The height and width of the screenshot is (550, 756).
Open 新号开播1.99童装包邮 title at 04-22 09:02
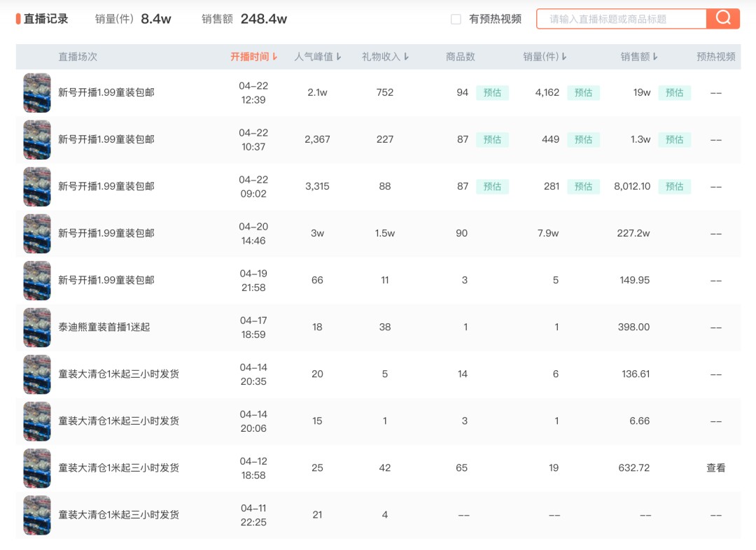[106, 186]
